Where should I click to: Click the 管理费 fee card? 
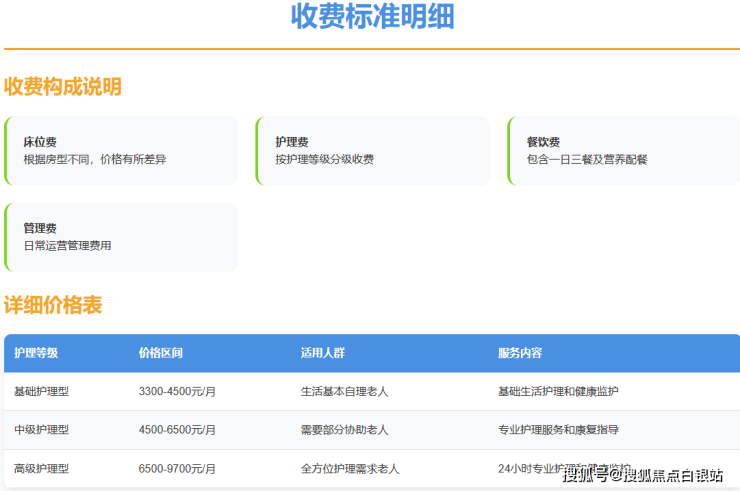(121, 237)
